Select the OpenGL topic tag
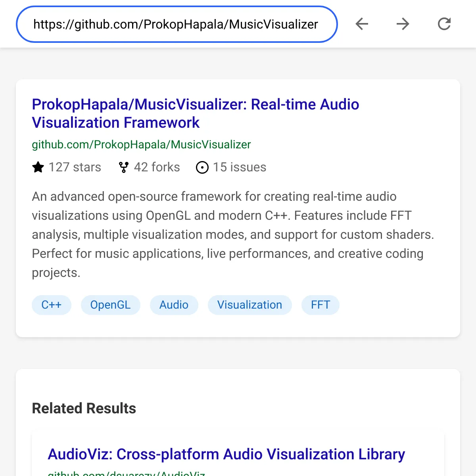The width and height of the screenshot is (476, 476). (x=110, y=305)
